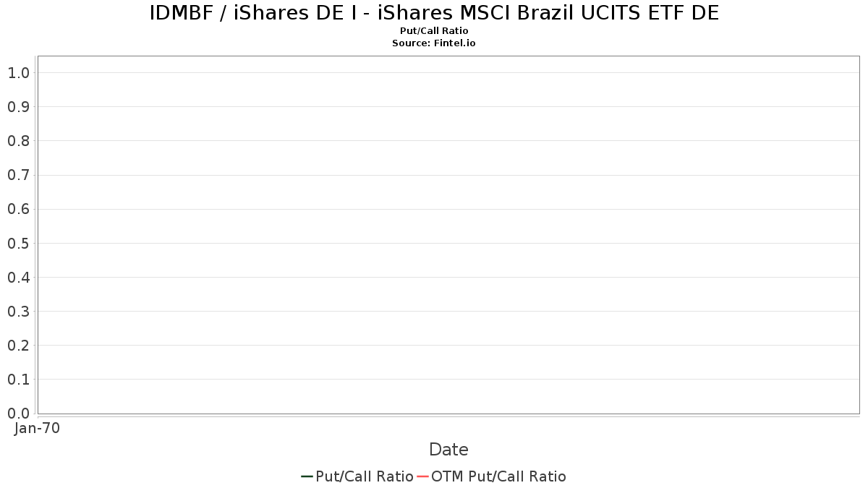Select the 0.3 y-axis tick label

coord(18,312)
